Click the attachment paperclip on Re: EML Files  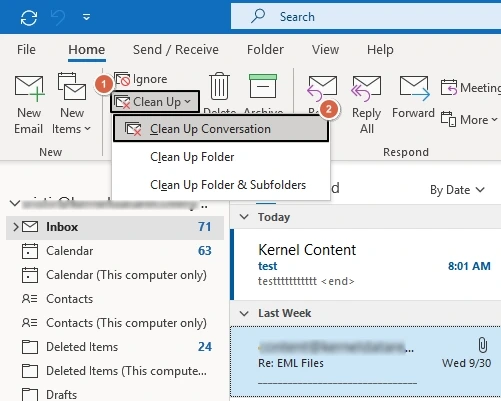[x=482, y=345]
